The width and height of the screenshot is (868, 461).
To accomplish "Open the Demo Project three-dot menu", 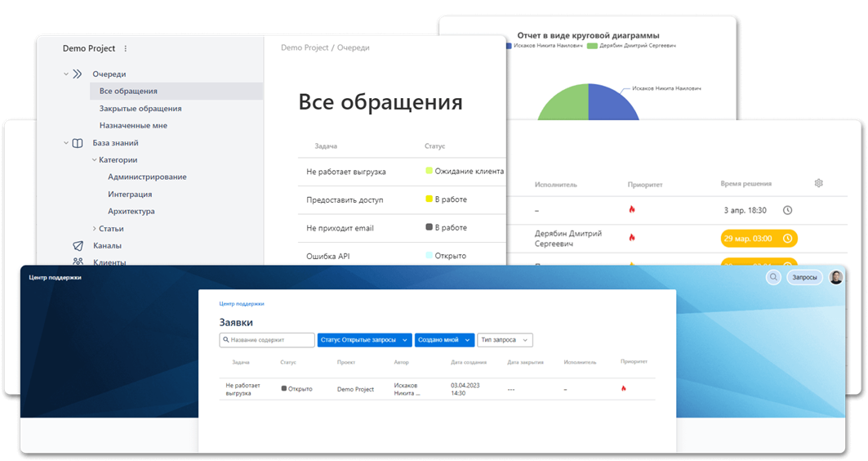I will pos(125,49).
